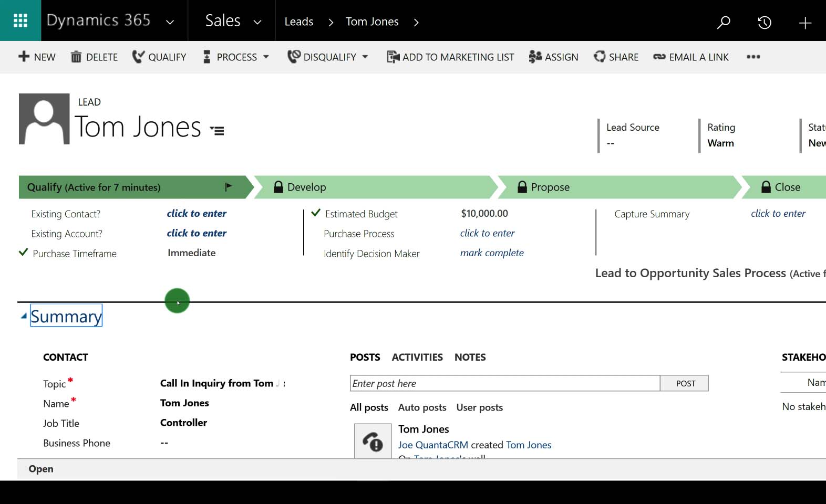Click Name field value Tom Jones
Image resolution: width=826 pixels, height=504 pixels.
click(184, 403)
